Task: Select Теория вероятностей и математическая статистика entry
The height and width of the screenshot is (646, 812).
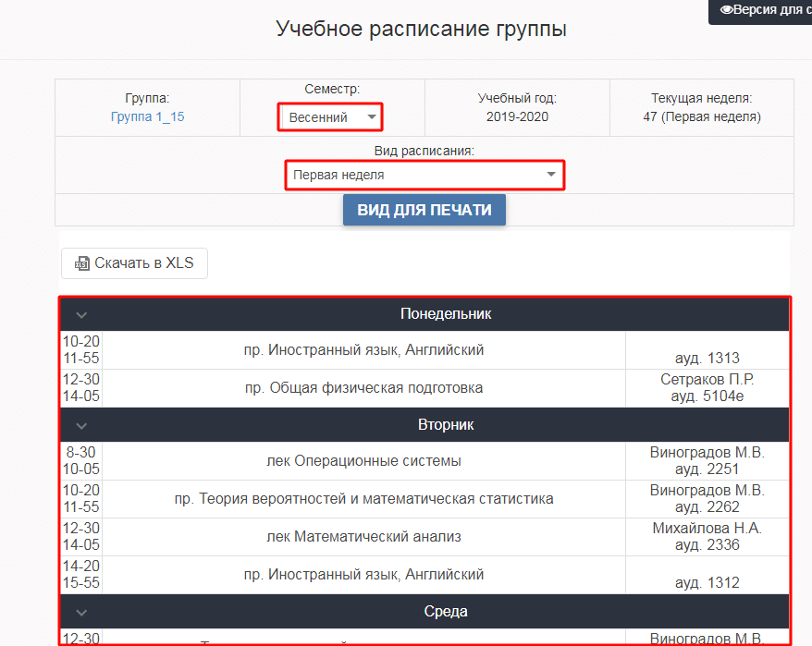Action: pyautogui.click(x=363, y=499)
